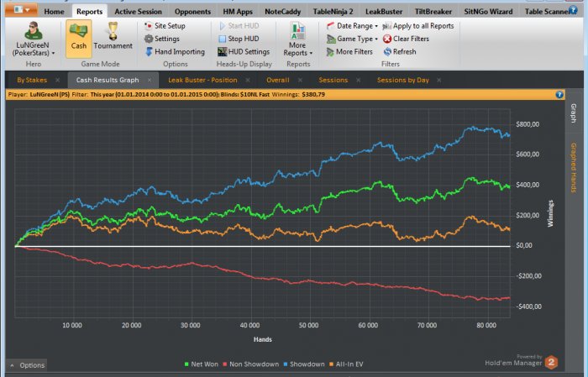Screen dimensions: 588x377
Task: Open the SitNGo Wizard ribbon tab
Action: (488, 12)
